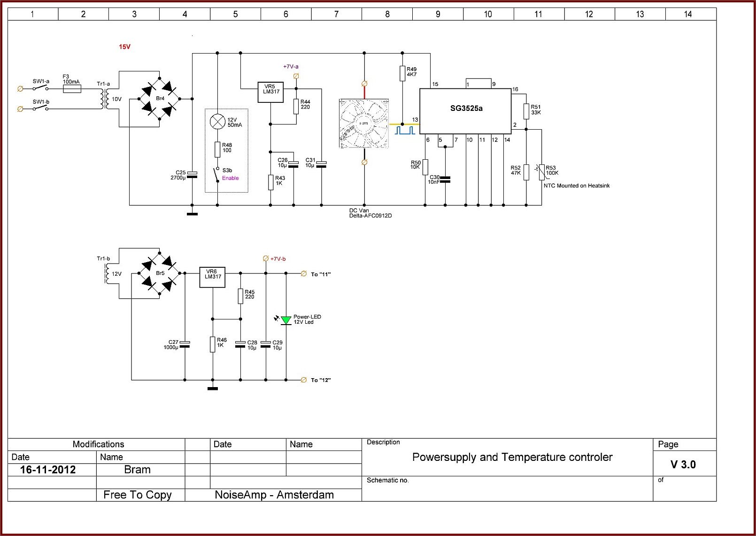Toggle the SW1-a switch symbol
The image size is (756, 536).
click(x=40, y=88)
